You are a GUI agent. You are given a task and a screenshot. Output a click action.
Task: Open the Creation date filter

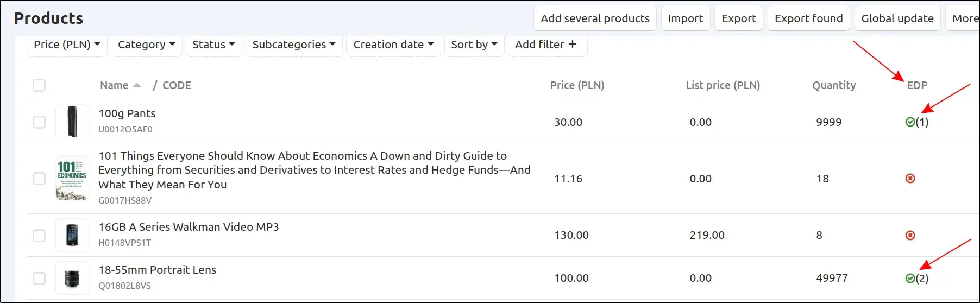click(393, 45)
